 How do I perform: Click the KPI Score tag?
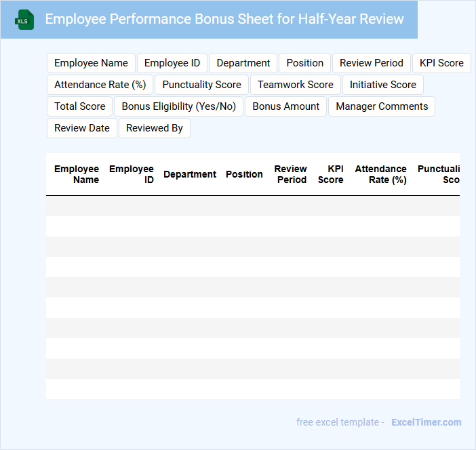click(x=441, y=63)
